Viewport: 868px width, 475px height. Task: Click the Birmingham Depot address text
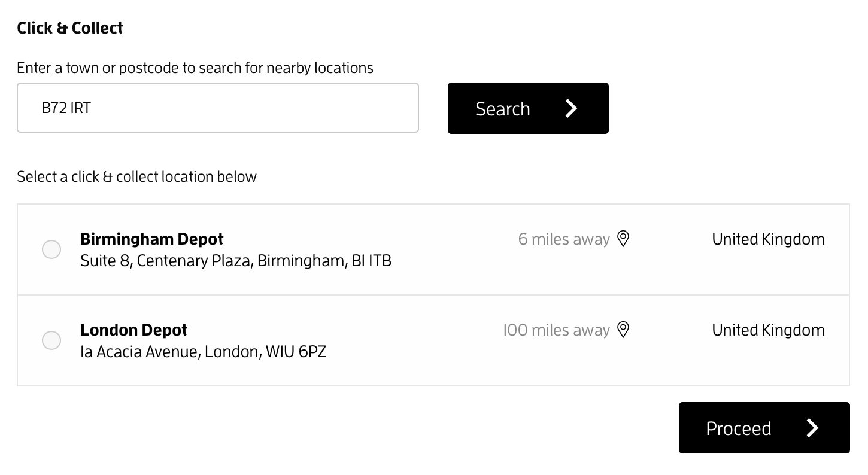tap(235, 260)
